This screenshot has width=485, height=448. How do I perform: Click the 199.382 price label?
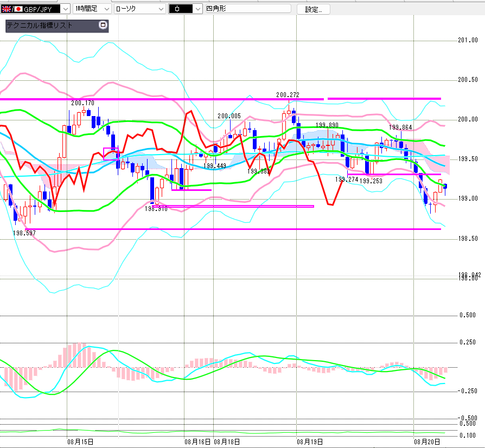point(259,171)
